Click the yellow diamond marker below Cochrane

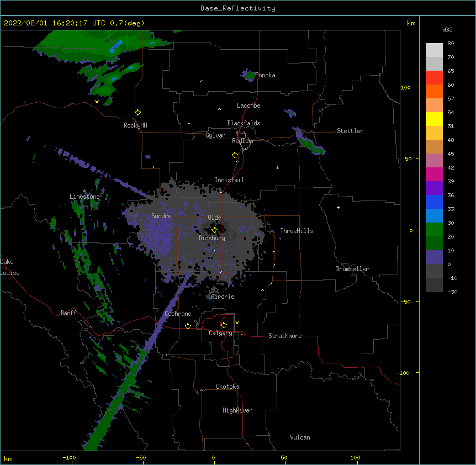click(x=188, y=326)
